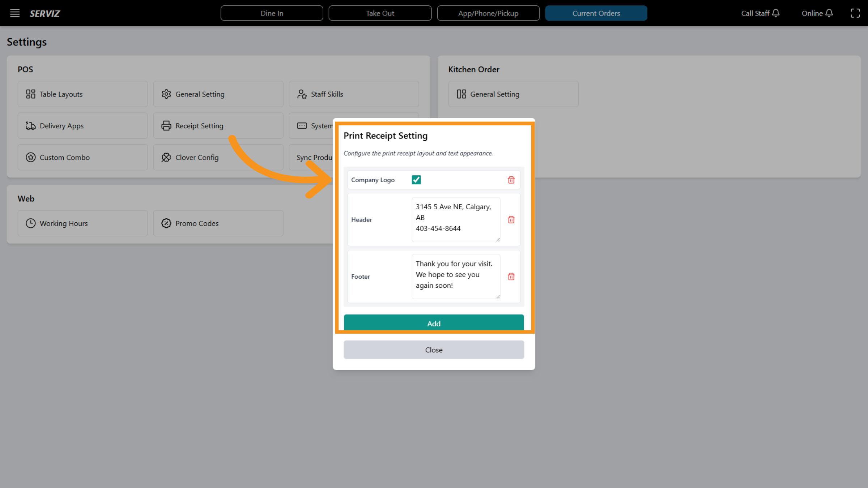Click the Call Staff bell icon
The width and height of the screenshot is (868, 488).
point(775,13)
